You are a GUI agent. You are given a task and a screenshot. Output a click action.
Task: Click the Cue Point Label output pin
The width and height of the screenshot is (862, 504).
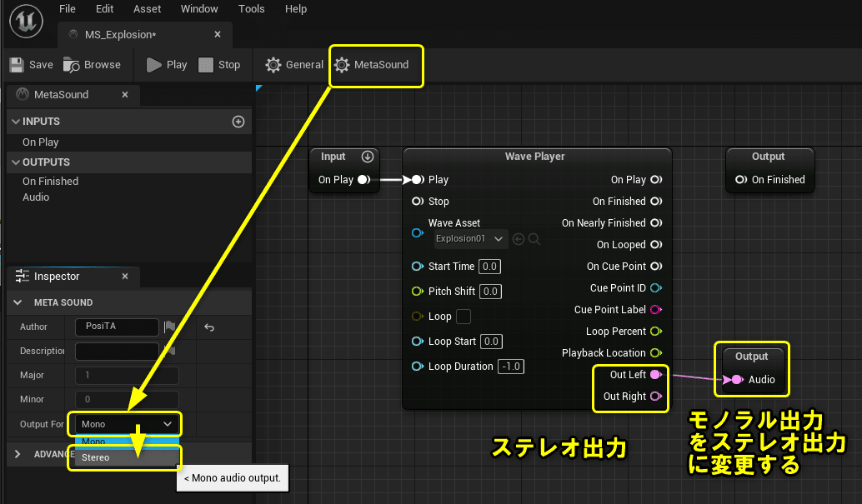tap(656, 309)
